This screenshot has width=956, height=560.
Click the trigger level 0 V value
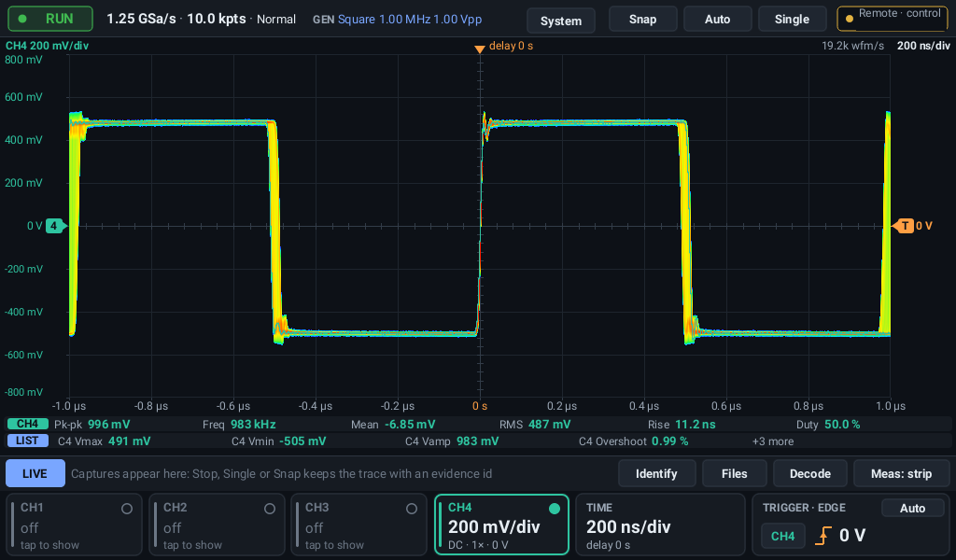[x=851, y=536]
